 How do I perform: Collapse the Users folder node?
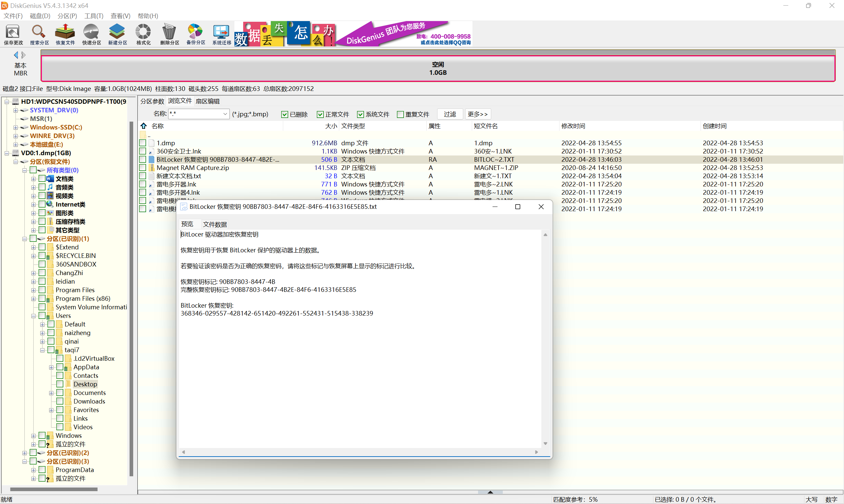click(33, 316)
